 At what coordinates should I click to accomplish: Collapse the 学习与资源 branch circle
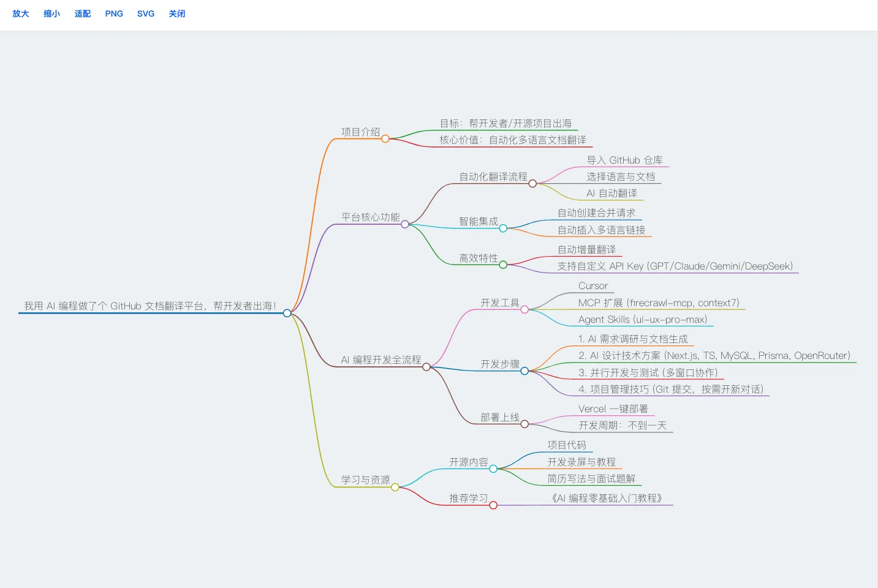pyautogui.click(x=395, y=487)
